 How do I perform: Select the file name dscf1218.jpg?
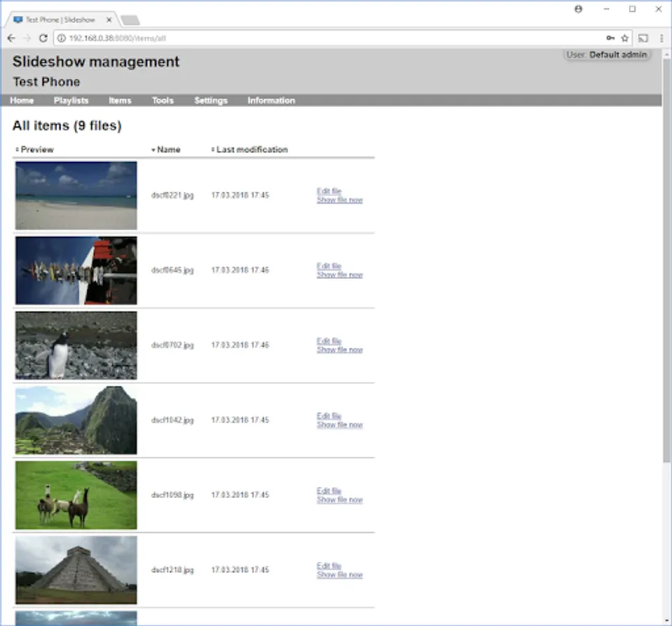point(173,570)
